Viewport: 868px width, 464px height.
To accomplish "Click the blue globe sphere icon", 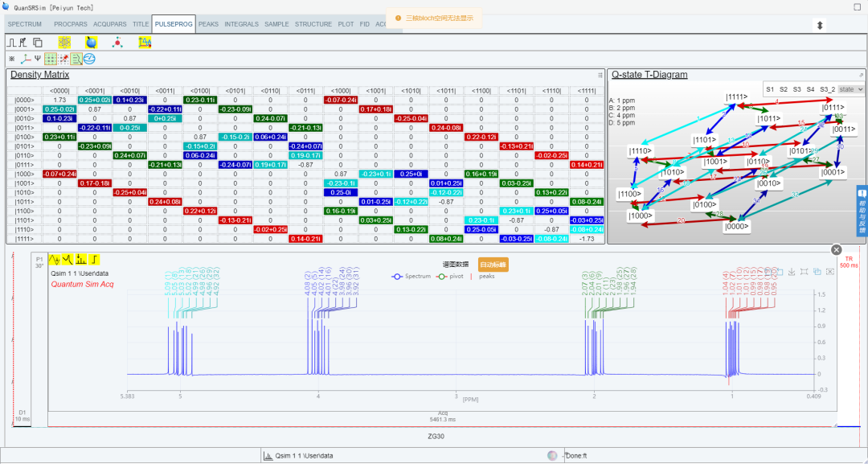I will [x=91, y=42].
